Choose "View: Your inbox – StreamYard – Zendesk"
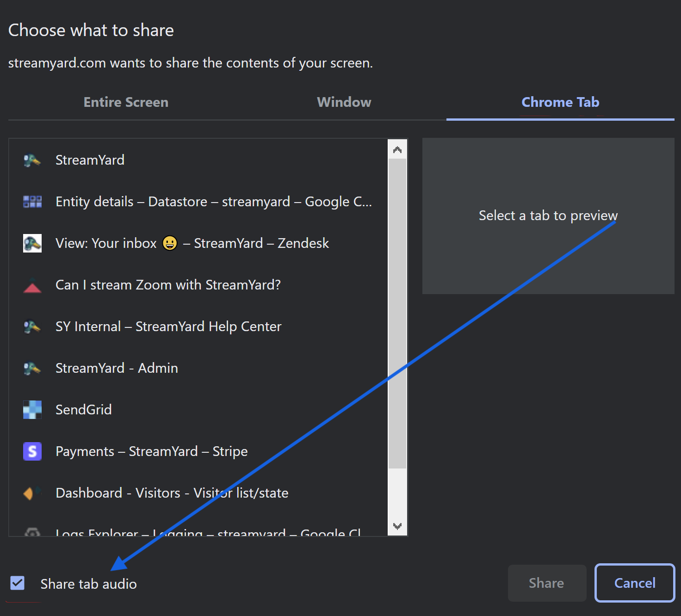Image resolution: width=681 pixels, height=616 pixels. (198, 243)
